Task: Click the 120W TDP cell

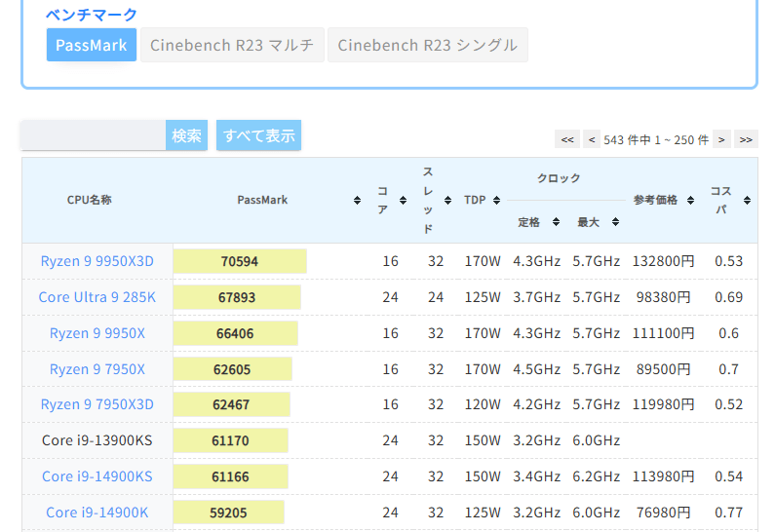Action: [483, 404]
